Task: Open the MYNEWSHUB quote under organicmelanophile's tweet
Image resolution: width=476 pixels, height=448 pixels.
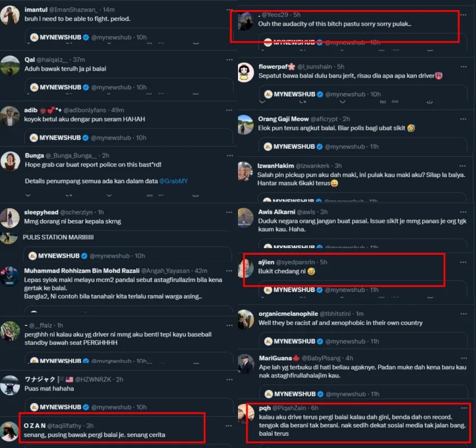Action: pos(363,340)
